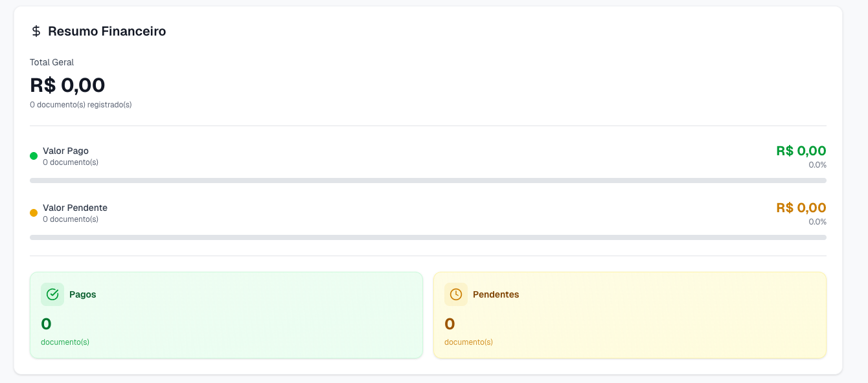
Task: Click the clock icon in Pendentes card
Action: pos(456,294)
